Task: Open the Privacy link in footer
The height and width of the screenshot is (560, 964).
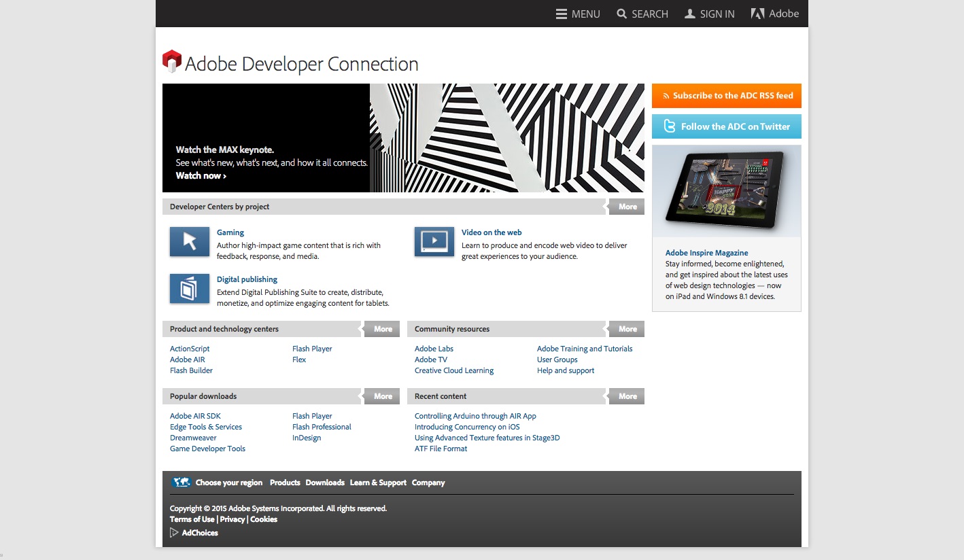Action: click(233, 519)
